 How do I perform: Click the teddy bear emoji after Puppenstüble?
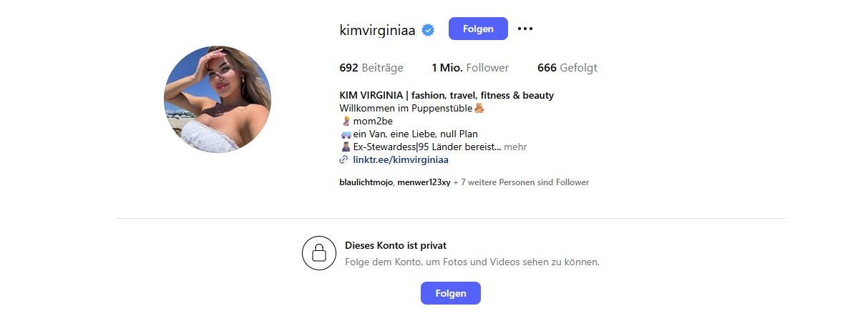click(479, 109)
